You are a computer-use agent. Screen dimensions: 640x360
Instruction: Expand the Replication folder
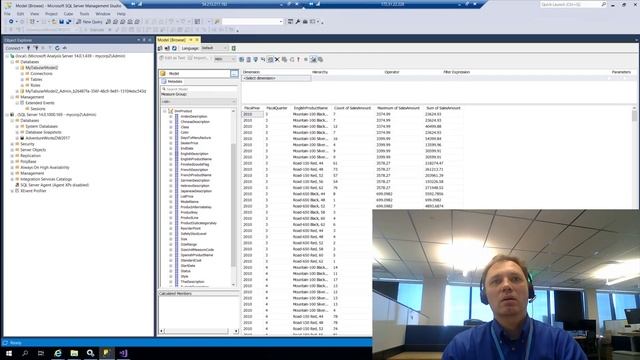(12, 156)
